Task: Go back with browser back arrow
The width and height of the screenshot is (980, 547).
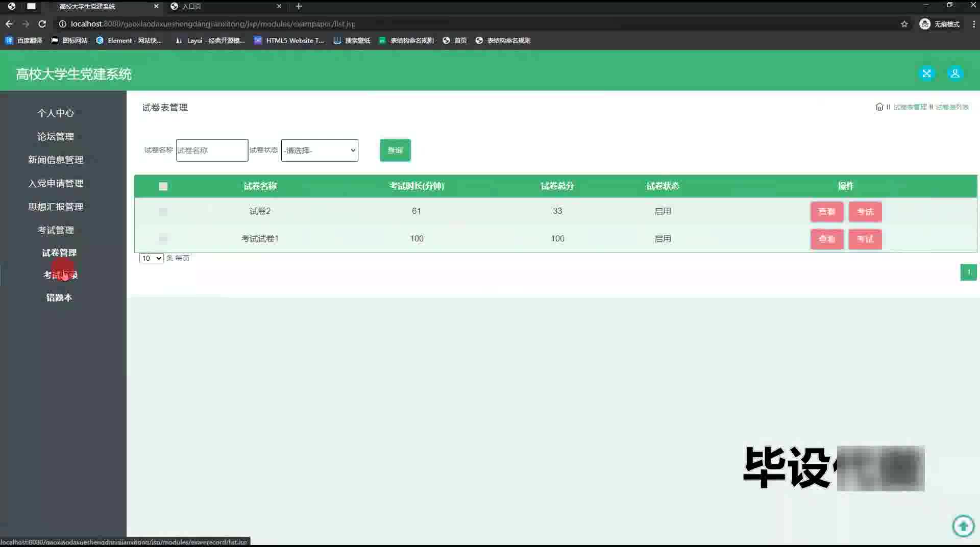Action: coord(9,24)
